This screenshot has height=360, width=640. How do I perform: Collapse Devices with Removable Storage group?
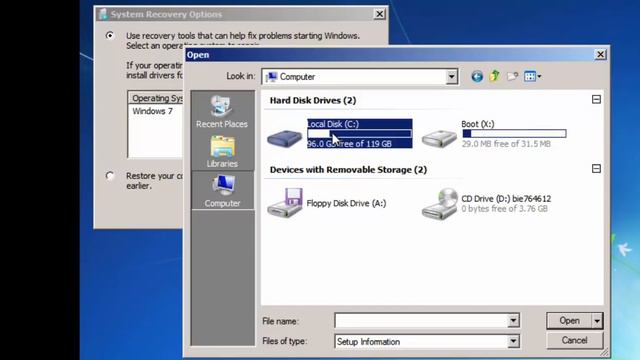click(596, 169)
